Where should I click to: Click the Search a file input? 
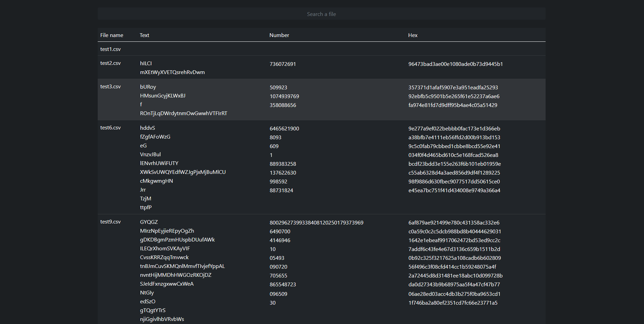321,14
